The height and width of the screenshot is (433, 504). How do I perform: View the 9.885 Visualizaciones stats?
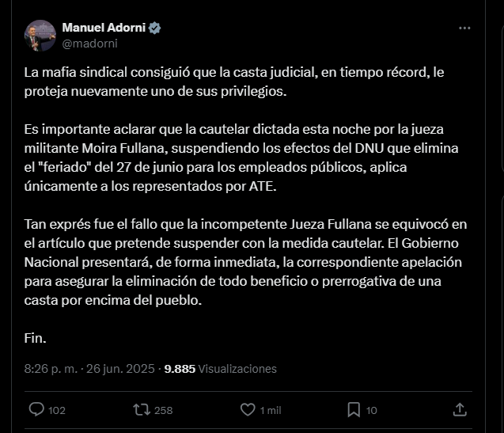pos(220,369)
